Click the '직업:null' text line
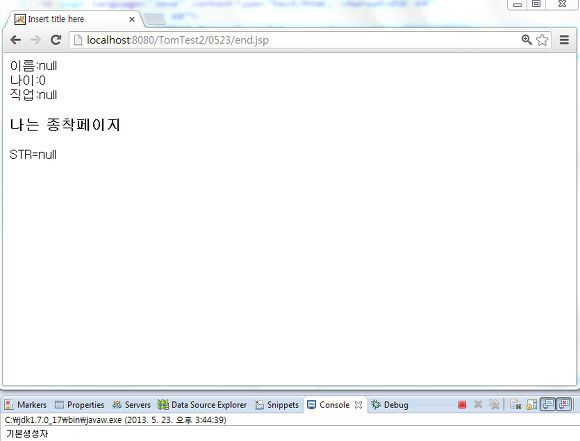Image resolution: width=580 pixels, height=441 pixels. coord(33,95)
